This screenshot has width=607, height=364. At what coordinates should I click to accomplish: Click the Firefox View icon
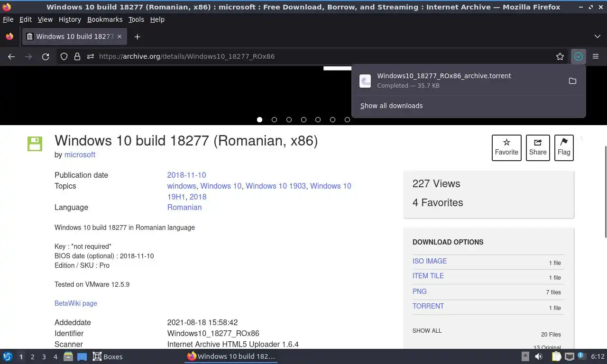[9, 36]
